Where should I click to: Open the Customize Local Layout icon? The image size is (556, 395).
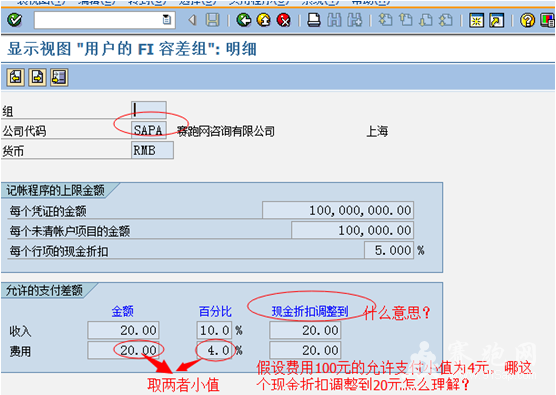(547, 20)
